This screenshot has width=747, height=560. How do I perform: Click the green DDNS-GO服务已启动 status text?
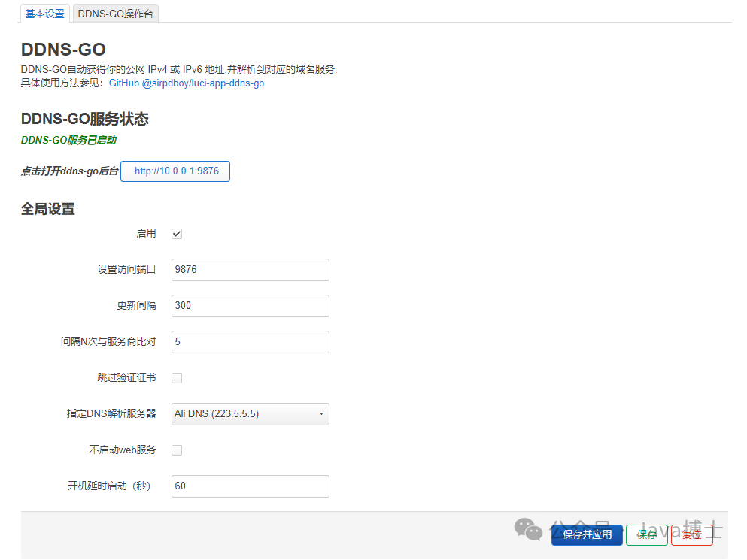point(68,140)
